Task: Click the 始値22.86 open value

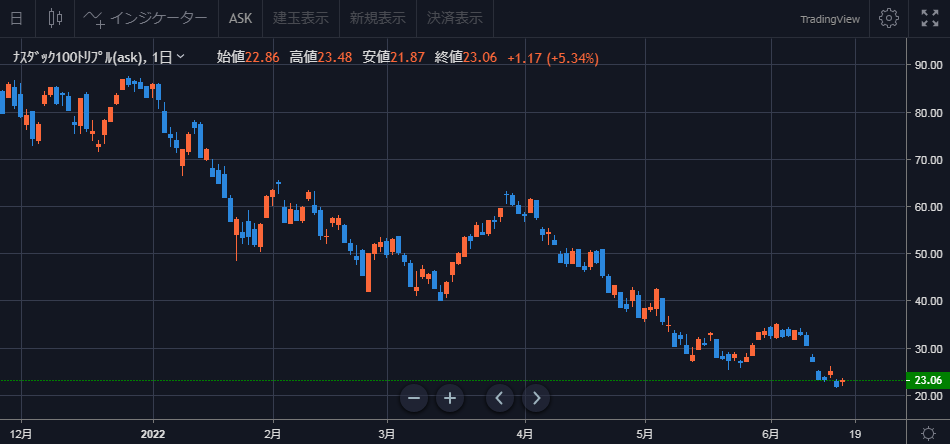Action: (248, 58)
